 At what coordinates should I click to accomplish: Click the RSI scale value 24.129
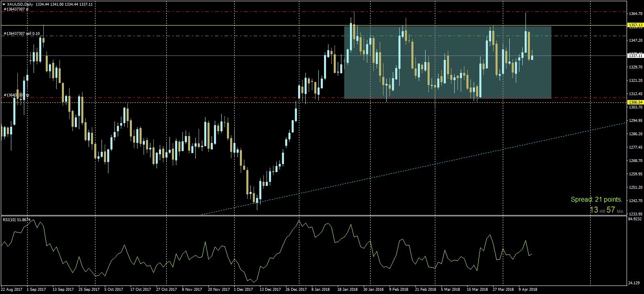(635, 283)
